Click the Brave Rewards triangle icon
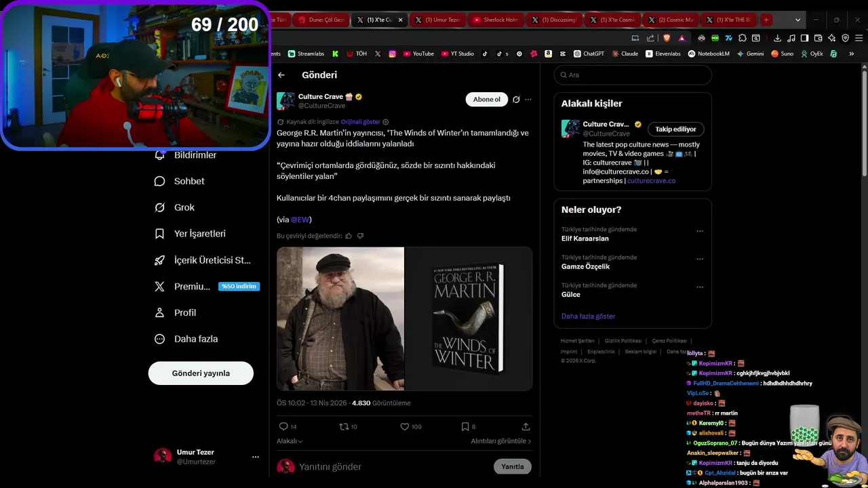The height and width of the screenshot is (488, 868). [x=682, y=38]
